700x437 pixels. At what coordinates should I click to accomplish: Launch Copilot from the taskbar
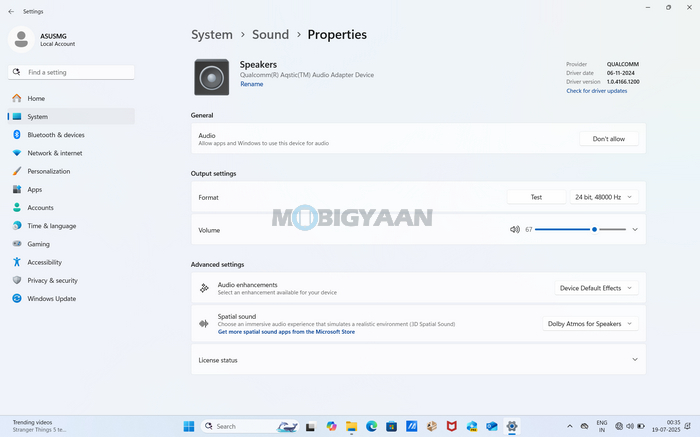click(331, 426)
